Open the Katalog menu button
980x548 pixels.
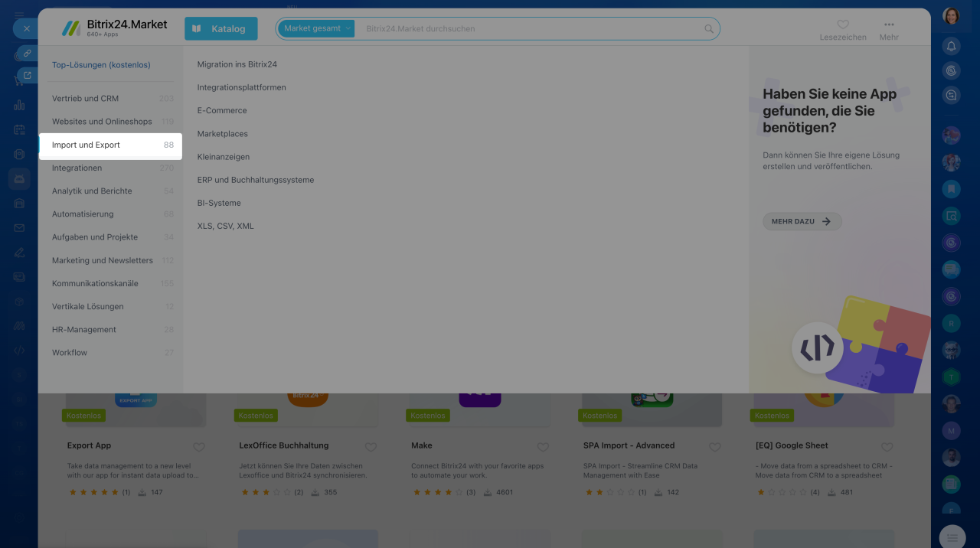tap(221, 28)
